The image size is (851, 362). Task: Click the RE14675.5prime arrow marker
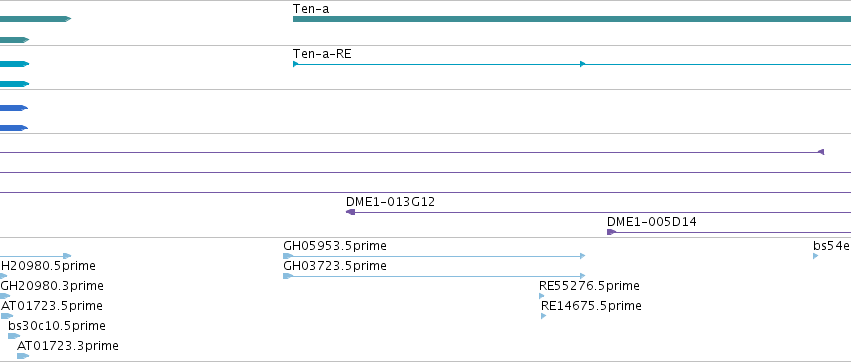pos(544,316)
